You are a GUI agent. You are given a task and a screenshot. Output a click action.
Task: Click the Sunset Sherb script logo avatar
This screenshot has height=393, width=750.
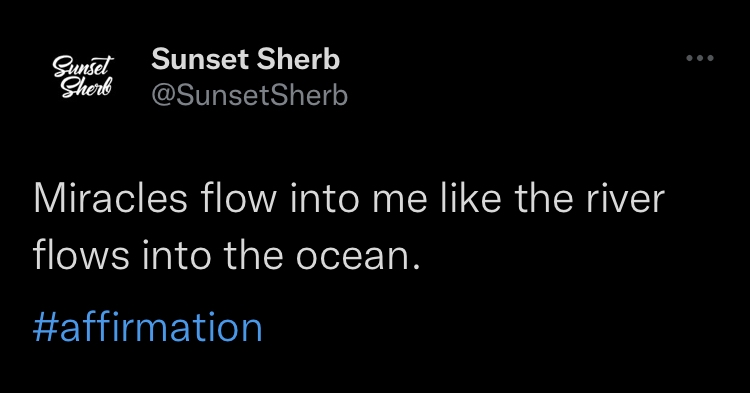click(83, 76)
